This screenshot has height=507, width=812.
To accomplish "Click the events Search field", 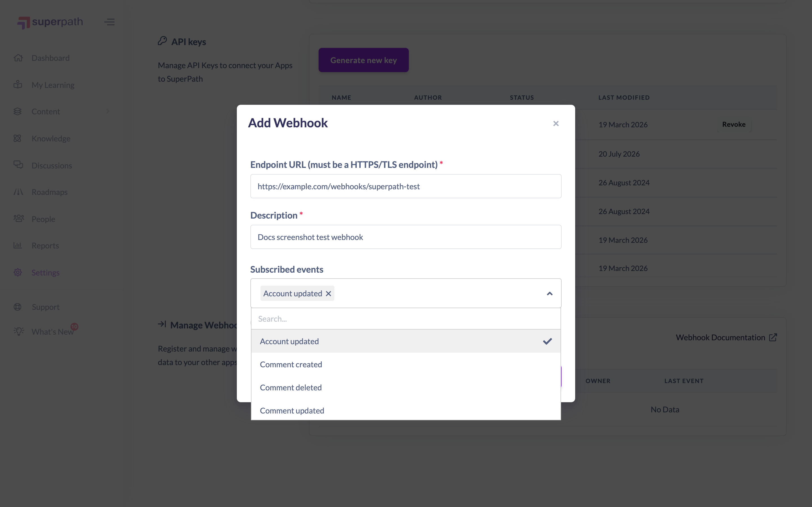I will click(406, 319).
